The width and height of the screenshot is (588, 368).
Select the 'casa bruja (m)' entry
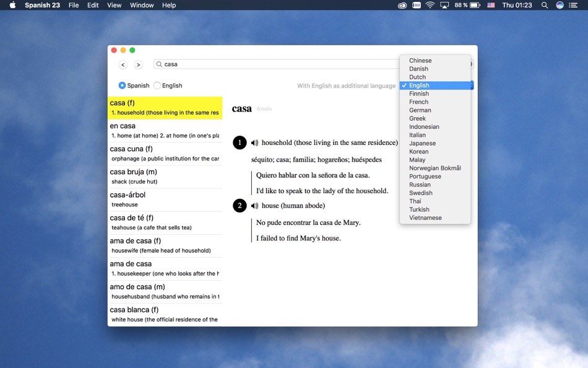[165, 177]
